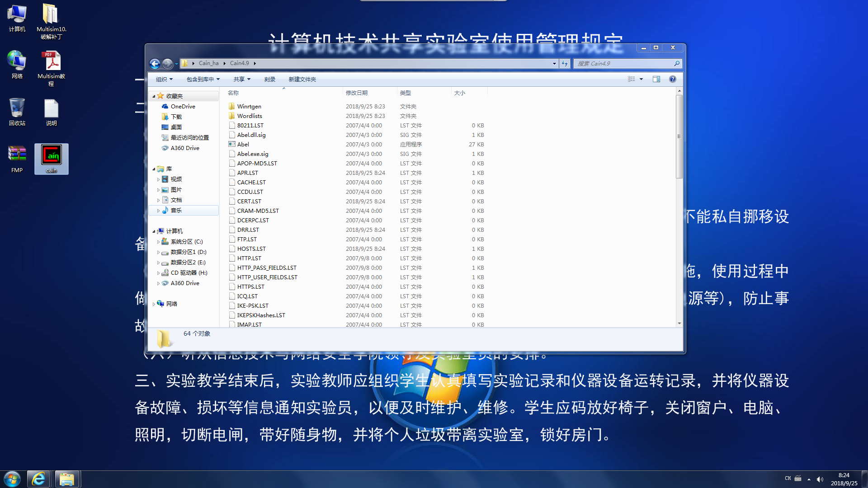Click the search Cain4.9 input box
Screen dimensions: 868x488
pos(624,64)
